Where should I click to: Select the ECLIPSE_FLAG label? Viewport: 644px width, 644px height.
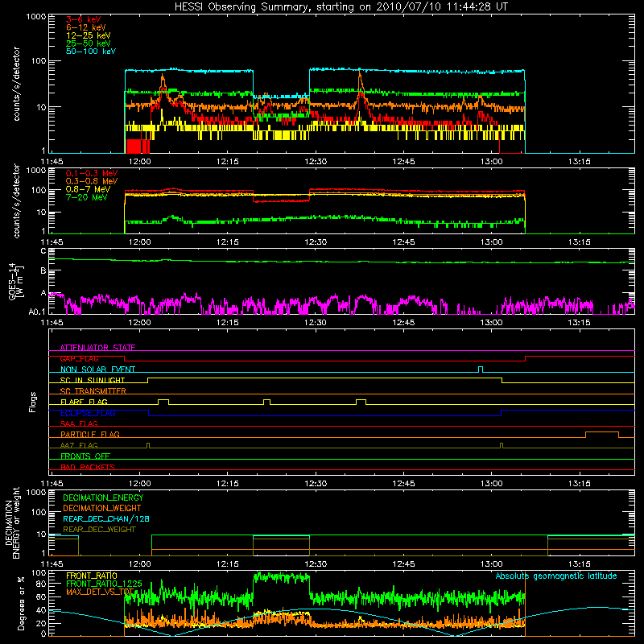pos(88,413)
